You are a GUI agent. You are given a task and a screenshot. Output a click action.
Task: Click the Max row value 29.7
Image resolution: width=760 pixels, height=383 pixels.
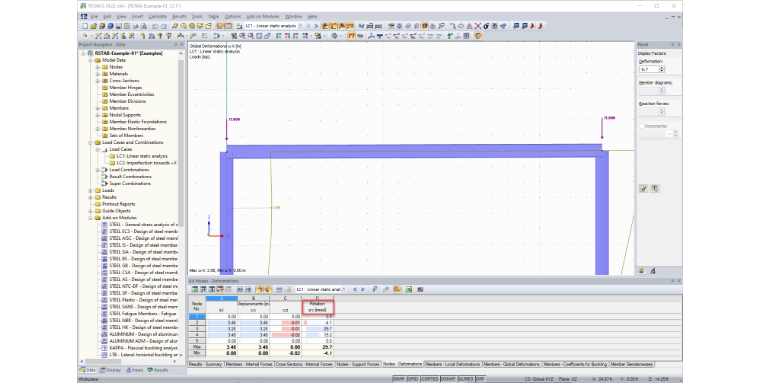pos(317,348)
